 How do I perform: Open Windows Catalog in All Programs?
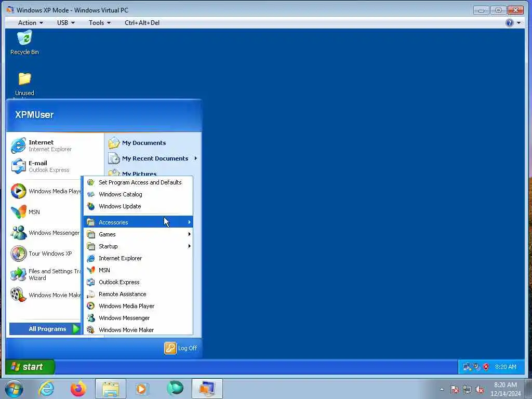click(x=138, y=194)
